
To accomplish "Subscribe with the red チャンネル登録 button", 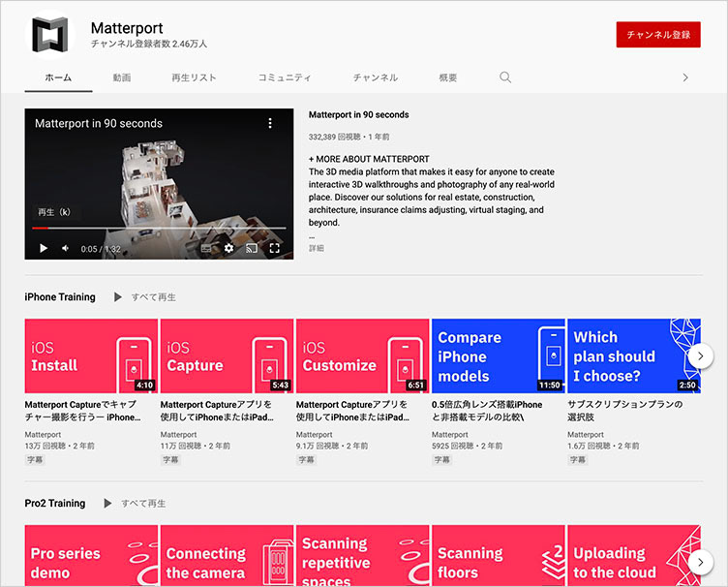I will (658, 34).
